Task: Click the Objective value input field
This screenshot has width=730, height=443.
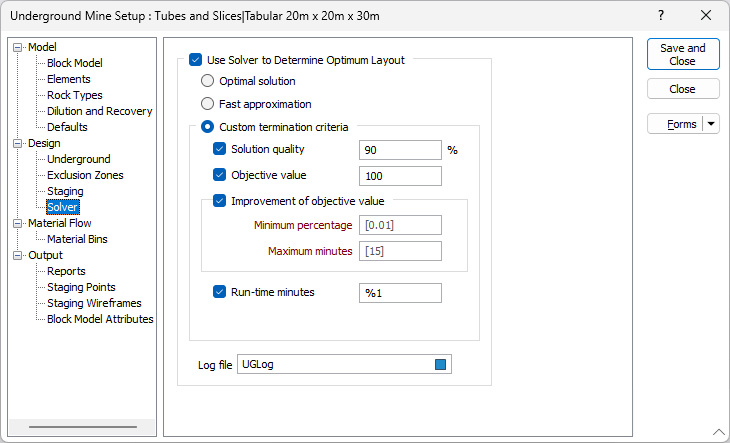Action: [400, 176]
